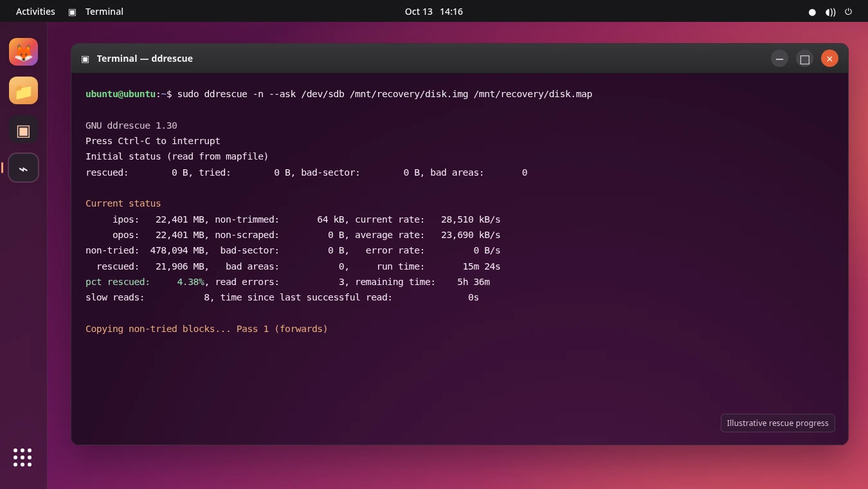Screen dimensions: 868x489
Task: Click 'Copying non-tried blocks... Pass 1 (forwards)'
Action: (x=206, y=329)
